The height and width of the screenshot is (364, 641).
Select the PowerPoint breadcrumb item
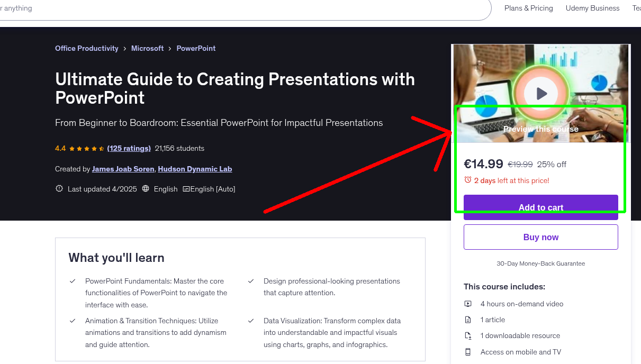[x=196, y=48]
